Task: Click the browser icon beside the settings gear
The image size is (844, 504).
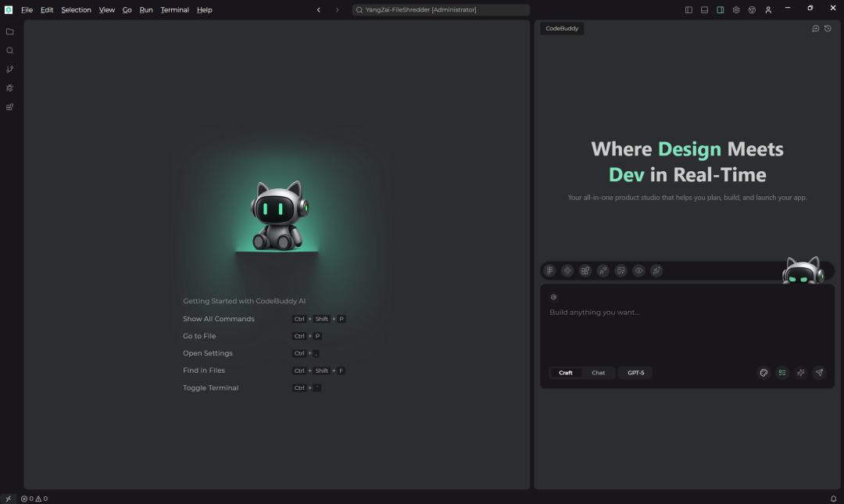Action: [752, 9]
